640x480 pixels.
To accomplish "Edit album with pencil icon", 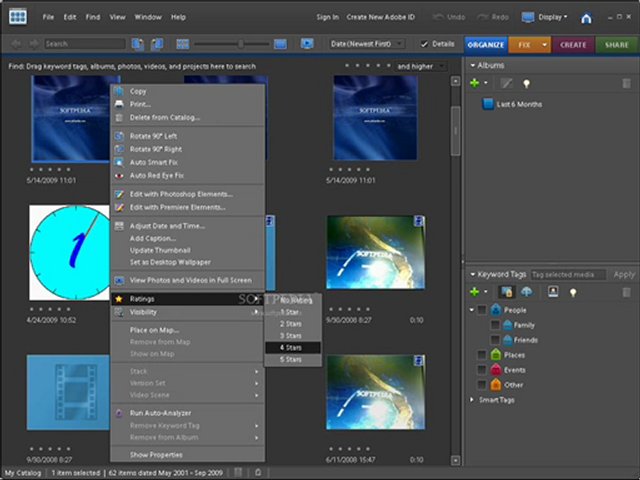I will tap(506, 83).
